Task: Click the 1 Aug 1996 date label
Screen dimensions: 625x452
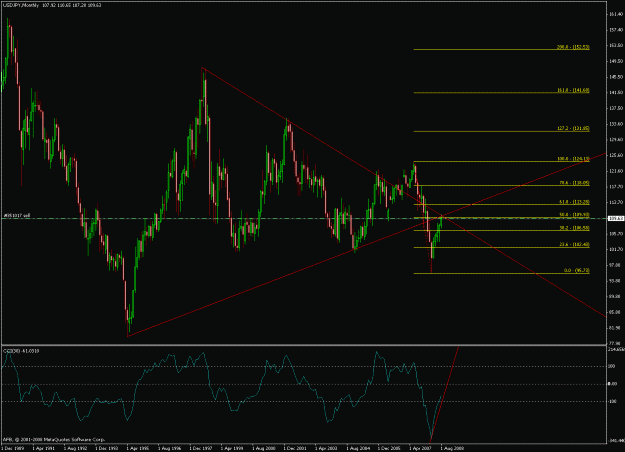Action: coord(170,448)
